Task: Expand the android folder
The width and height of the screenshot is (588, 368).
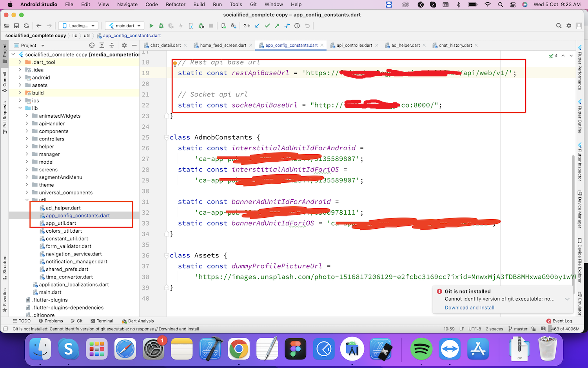Action: [20, 77]
